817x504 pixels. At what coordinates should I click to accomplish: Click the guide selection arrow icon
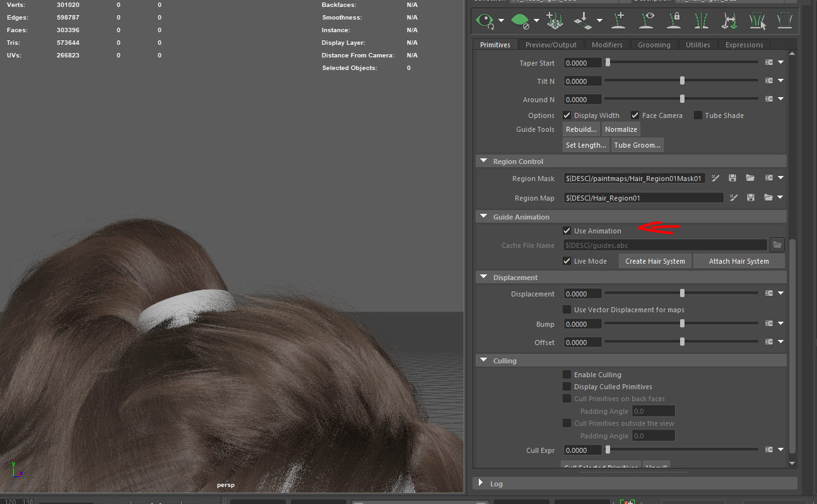pos(757,20)
